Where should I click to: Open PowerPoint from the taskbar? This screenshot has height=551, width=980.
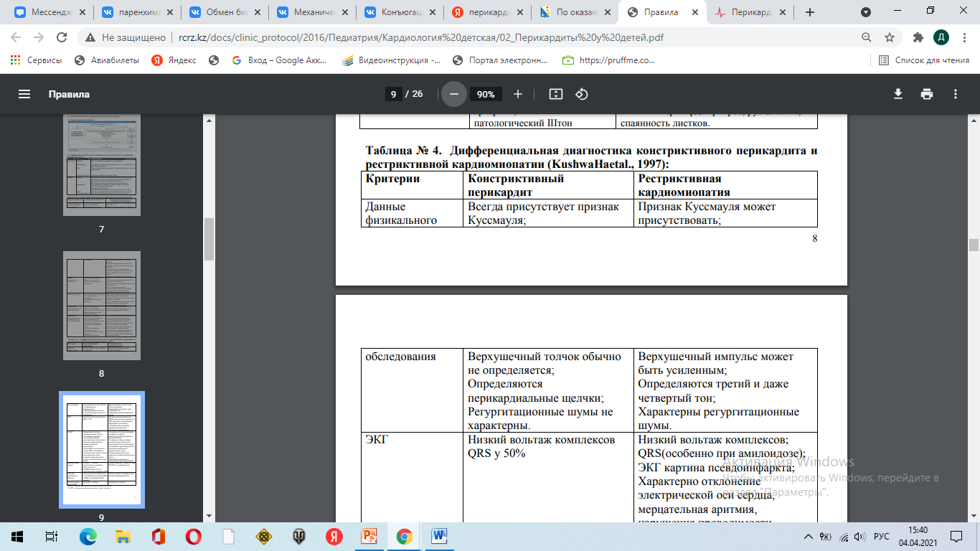[369, 536]
